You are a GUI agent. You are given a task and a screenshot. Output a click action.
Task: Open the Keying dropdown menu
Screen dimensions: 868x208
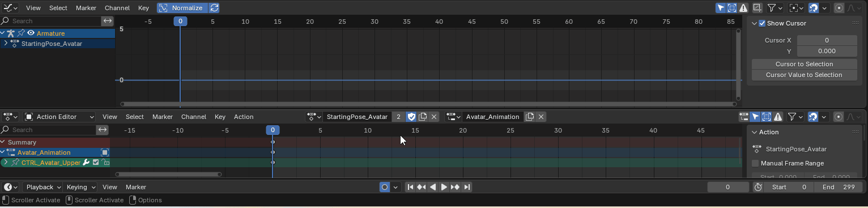pyautogui.click(x=80, y=187)
